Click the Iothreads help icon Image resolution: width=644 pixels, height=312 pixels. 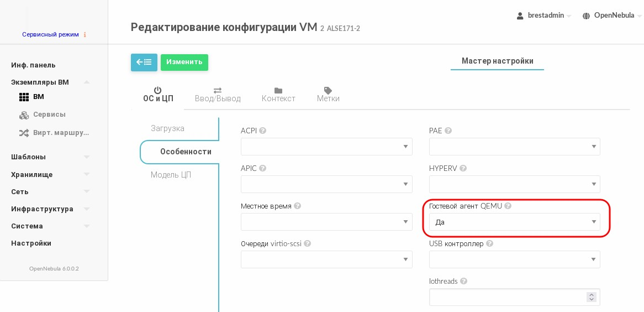[464, 282]
